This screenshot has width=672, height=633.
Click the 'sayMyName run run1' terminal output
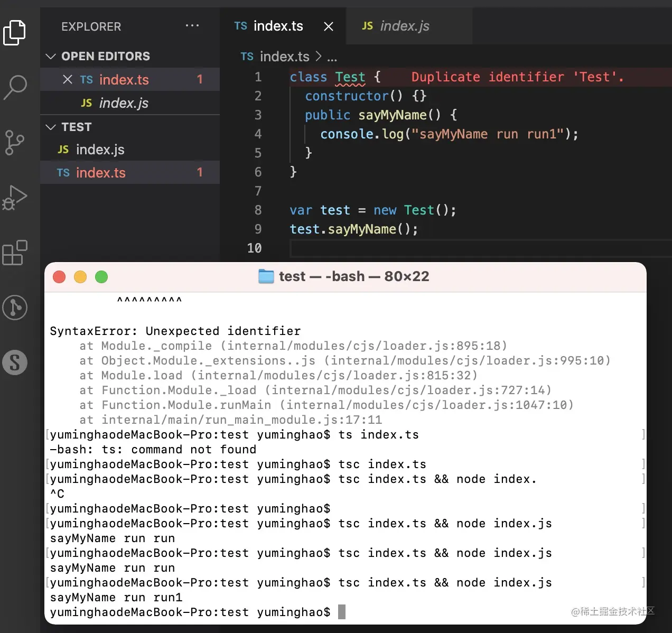[116, 598]
